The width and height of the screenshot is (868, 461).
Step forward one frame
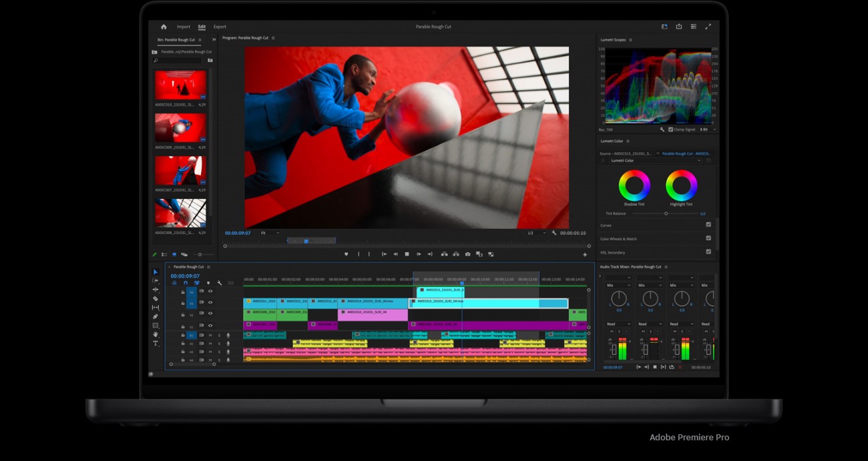point(419,254)
